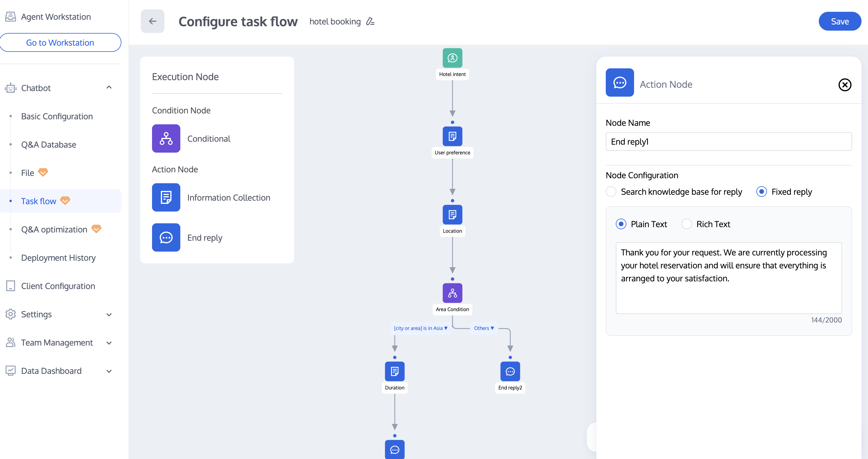Select Search knowledge base for reply
868x459 pixels.
611,192
